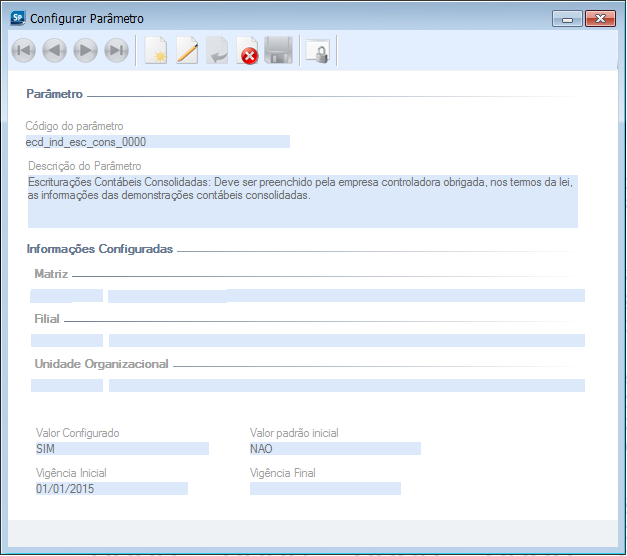Close the Configurar Parâmetro window
Viewport: 627px width, 556px height.
[x=600, y=19]
